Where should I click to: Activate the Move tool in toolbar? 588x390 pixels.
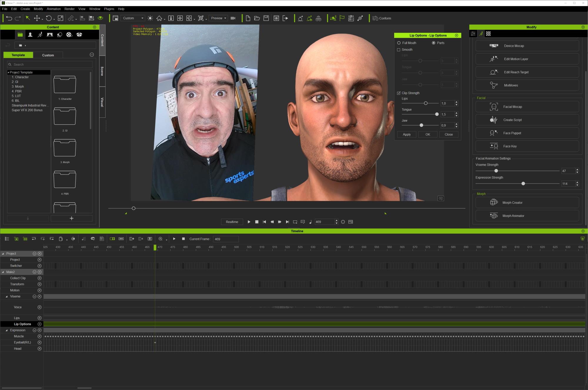coord(37,18)
